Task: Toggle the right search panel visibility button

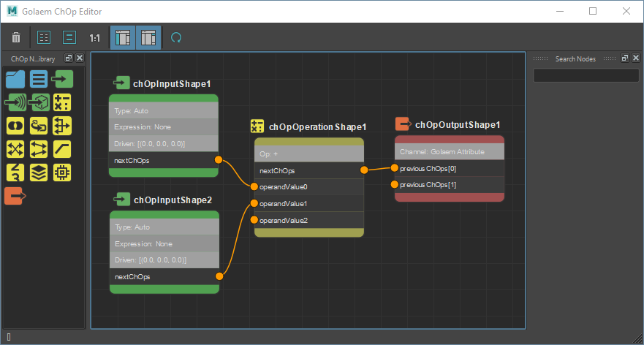Action: pyautogui.click(x=148, y=38)
